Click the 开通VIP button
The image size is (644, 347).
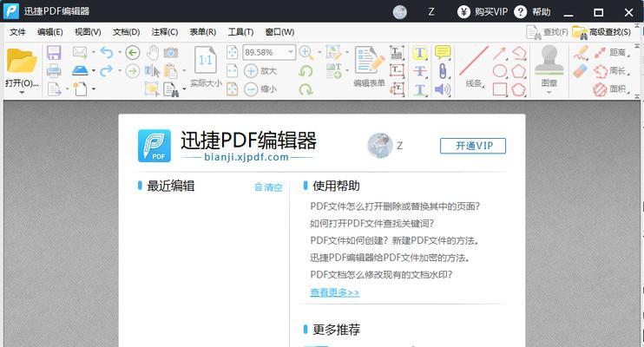pyautogui.click(x=473, y=146)
